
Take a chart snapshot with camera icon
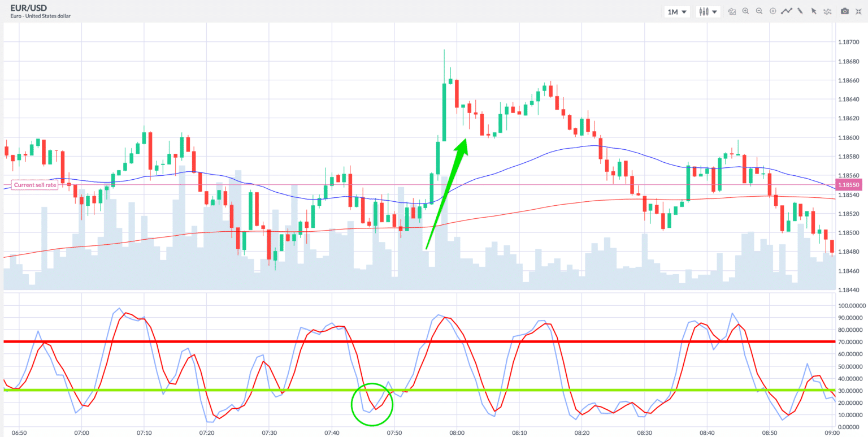point(845,11)
